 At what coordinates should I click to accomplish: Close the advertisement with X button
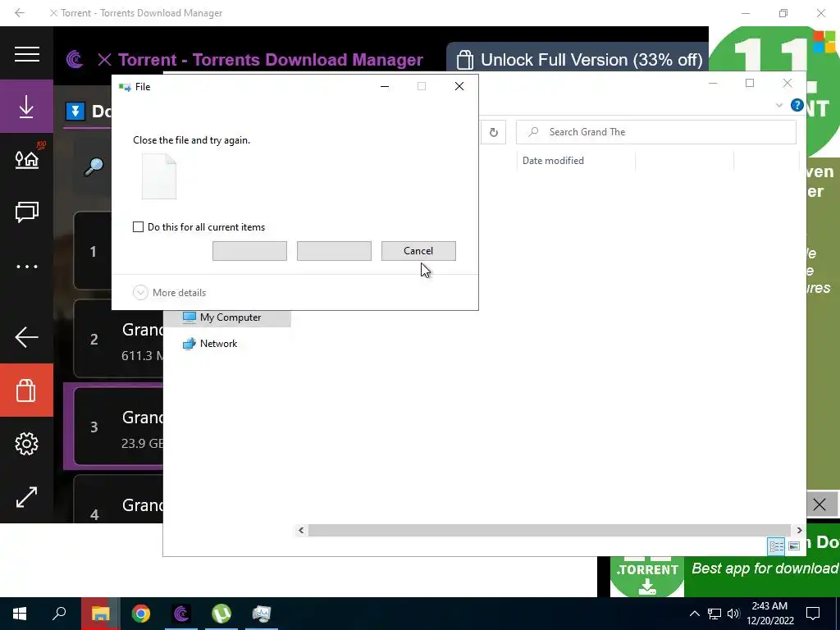pos(819,504)
